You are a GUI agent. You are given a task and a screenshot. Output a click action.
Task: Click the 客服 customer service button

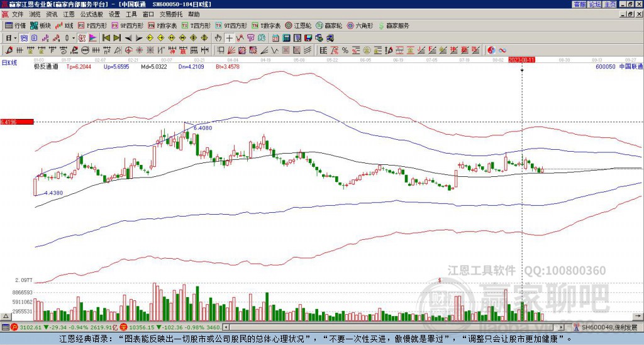tap(579, 4)
